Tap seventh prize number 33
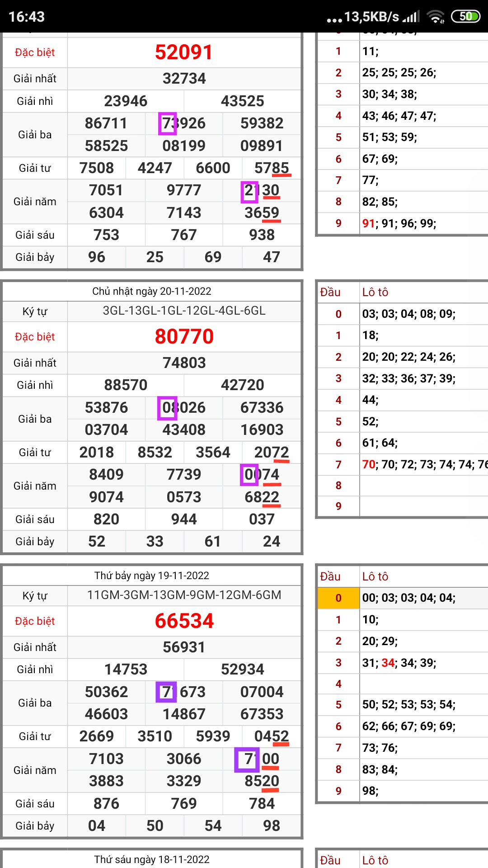488x868 pixels. coord(155,542)
